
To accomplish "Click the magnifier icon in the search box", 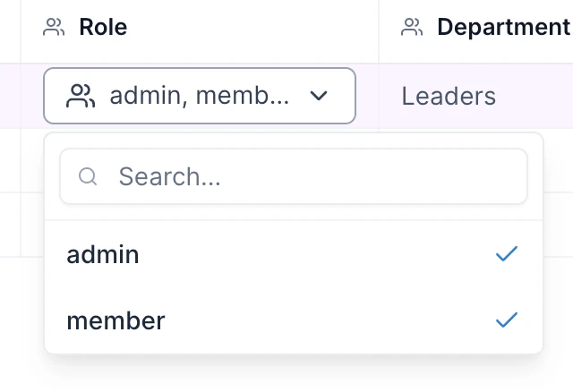I will click(88, 176).
